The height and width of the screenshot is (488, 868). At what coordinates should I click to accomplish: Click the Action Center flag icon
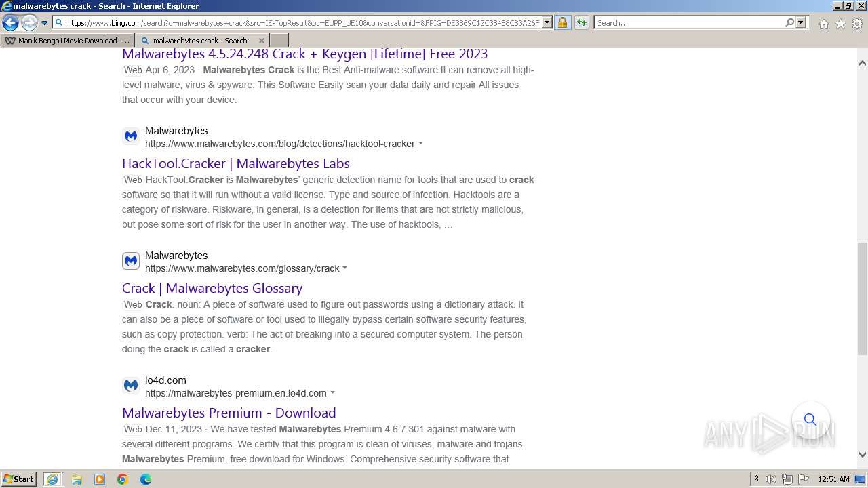click(803, 479)
